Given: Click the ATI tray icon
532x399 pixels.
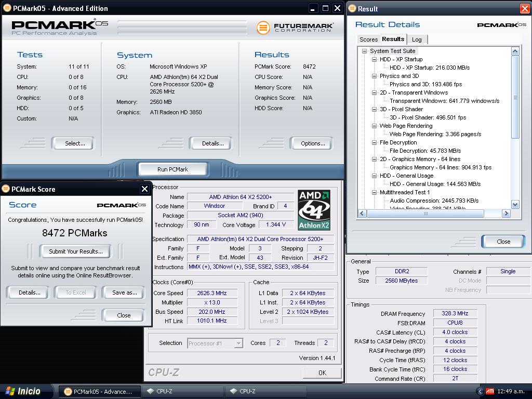Looking at the screenshot, I should 489,391.
